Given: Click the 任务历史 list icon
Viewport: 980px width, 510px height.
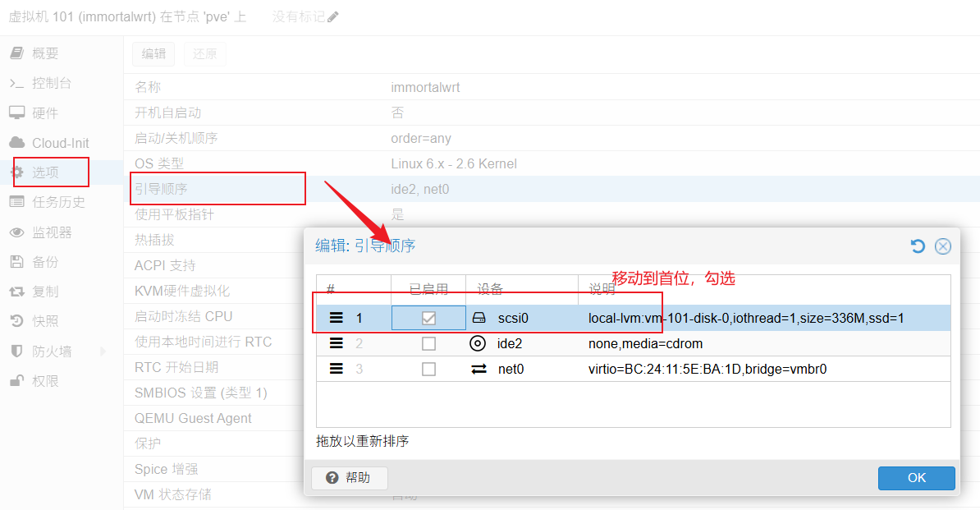Looking at the screenshot, I should pos(17,202).
